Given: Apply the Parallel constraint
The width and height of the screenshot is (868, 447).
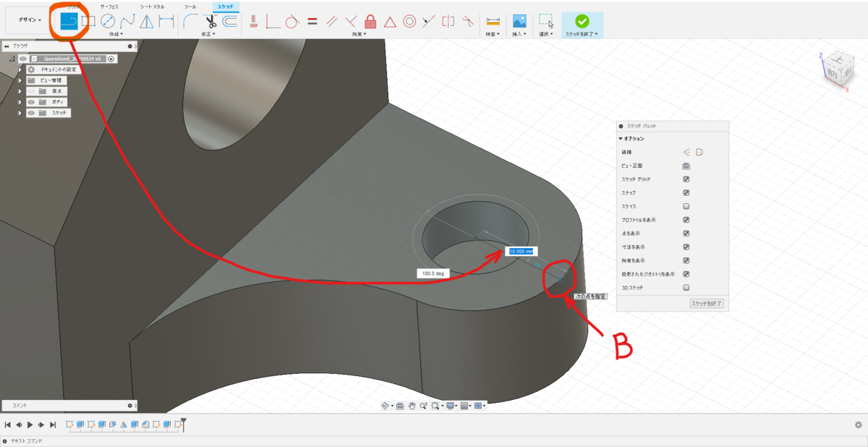Looking at the screenshot, I should pos(332,21).
